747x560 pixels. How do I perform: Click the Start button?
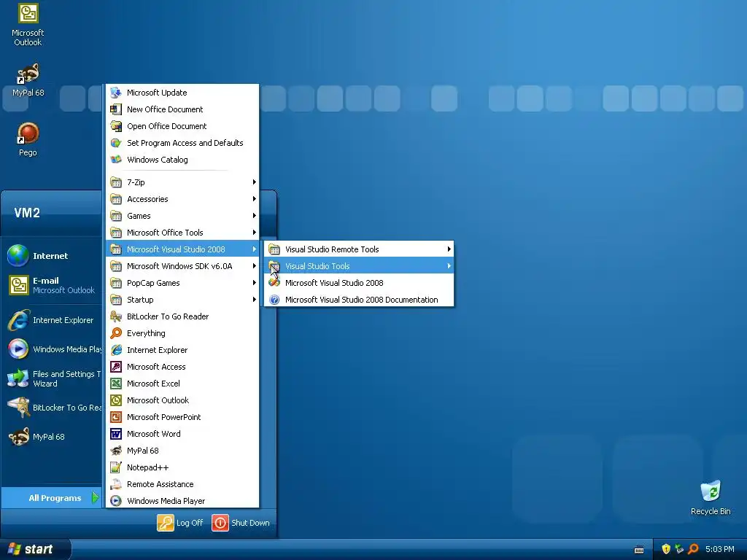point(36,549)
